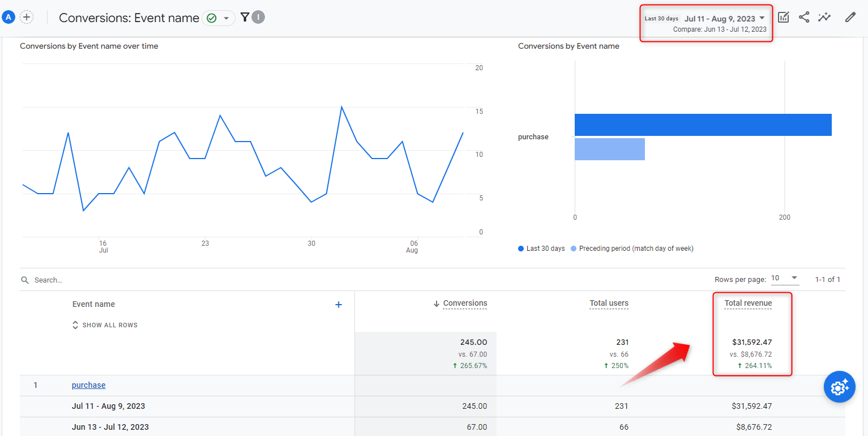Click the funnel filter icon
The height and width of the screenshot is (436, 868).
pyautogui.click(x=245, y=18)
